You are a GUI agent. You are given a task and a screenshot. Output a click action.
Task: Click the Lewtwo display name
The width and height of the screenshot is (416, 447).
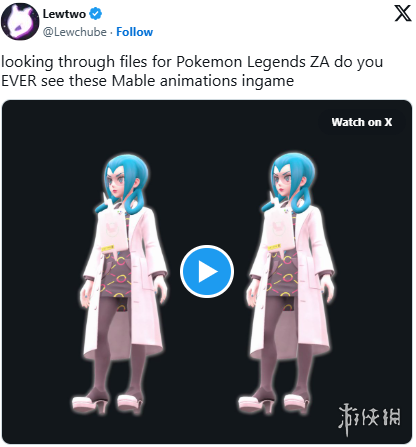[x=64, y=14]
